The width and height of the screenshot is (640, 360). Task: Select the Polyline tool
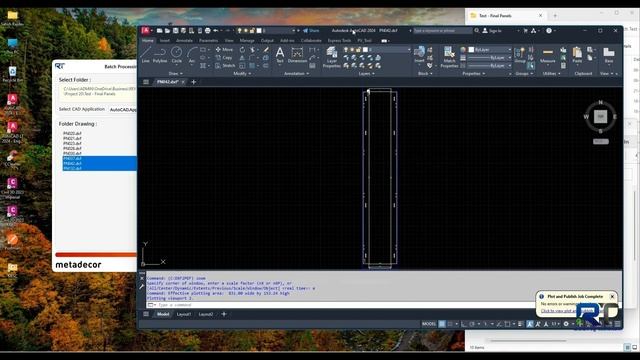160,55
